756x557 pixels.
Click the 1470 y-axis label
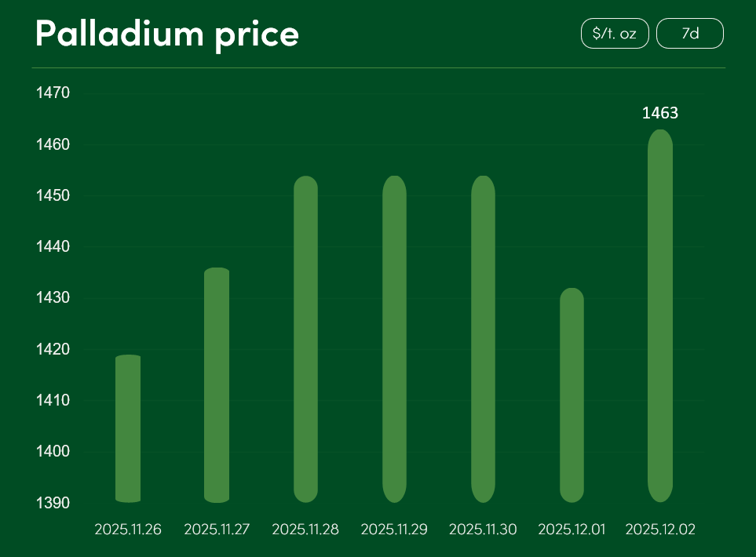[x=53, y=93]
